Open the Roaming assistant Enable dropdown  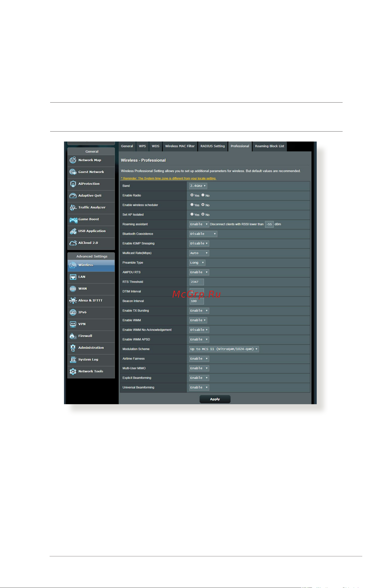tap(199, 224)
